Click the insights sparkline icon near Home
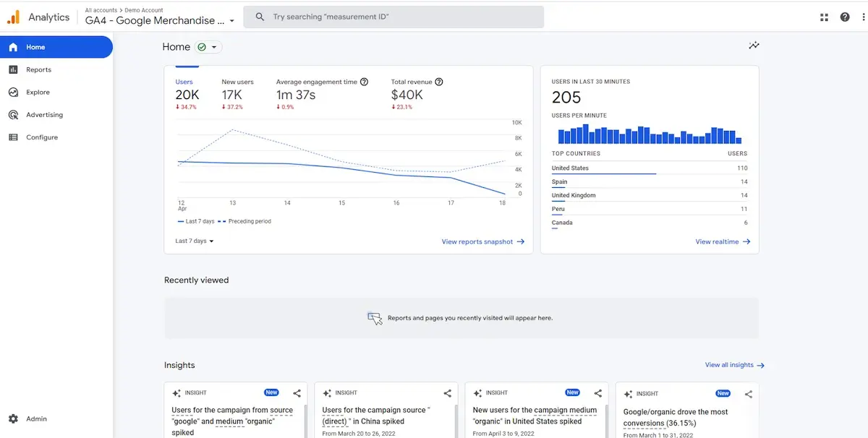 tap(754, 46)
